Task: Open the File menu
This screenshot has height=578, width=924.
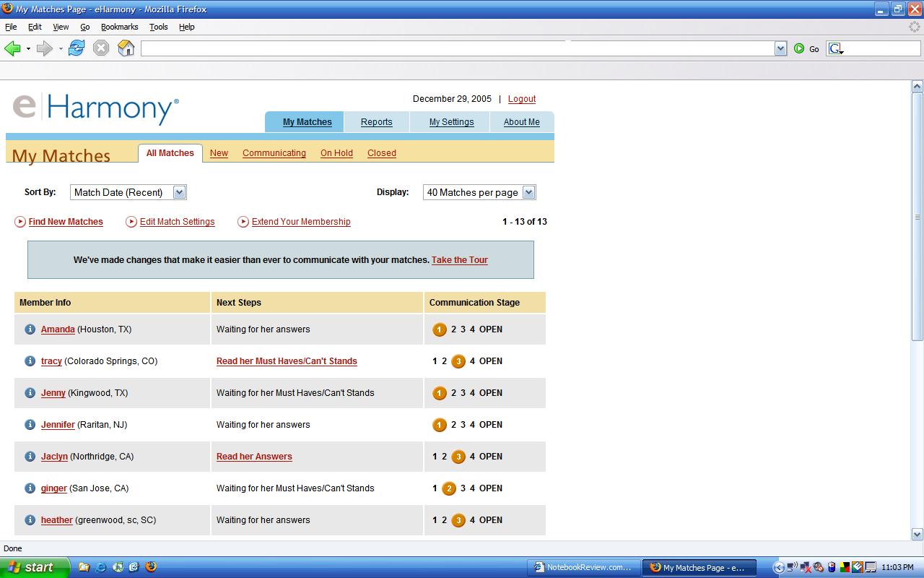Action: pyautogui.click(x=11, y=27)
